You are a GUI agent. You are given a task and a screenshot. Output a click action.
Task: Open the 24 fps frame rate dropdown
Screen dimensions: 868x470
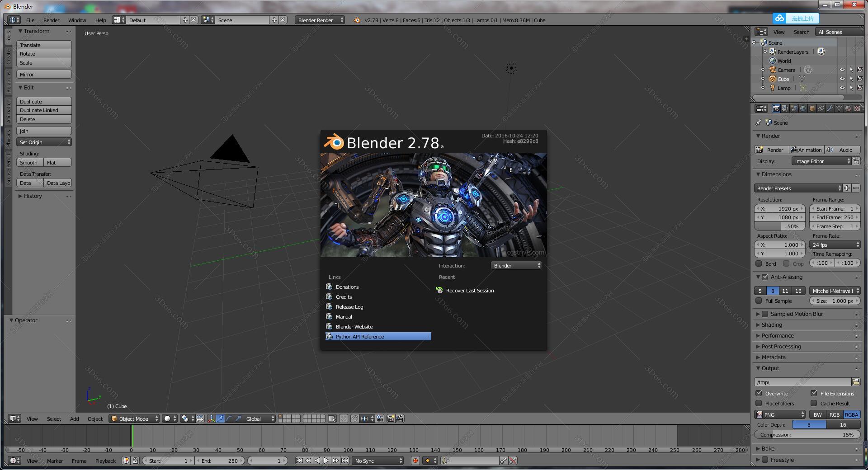835,245
